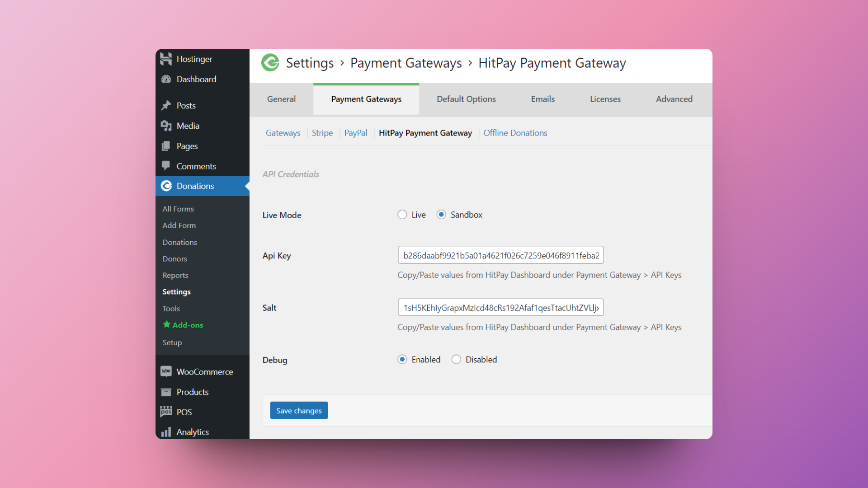Click the Api Key field label
This screenshot has height=488, width=868.
pyautogui.click(x=277, y=256)
